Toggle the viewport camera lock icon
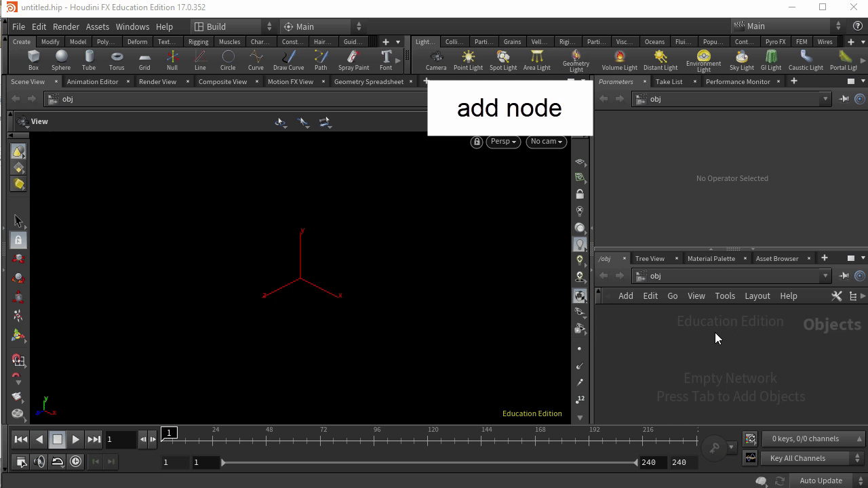868x488 pixels. tap(477, 142)
